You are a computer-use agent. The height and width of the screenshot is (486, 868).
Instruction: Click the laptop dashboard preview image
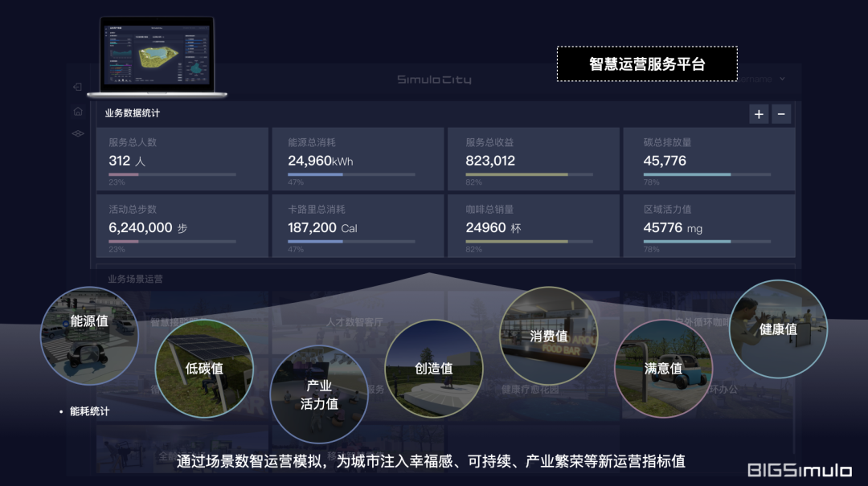158,57
